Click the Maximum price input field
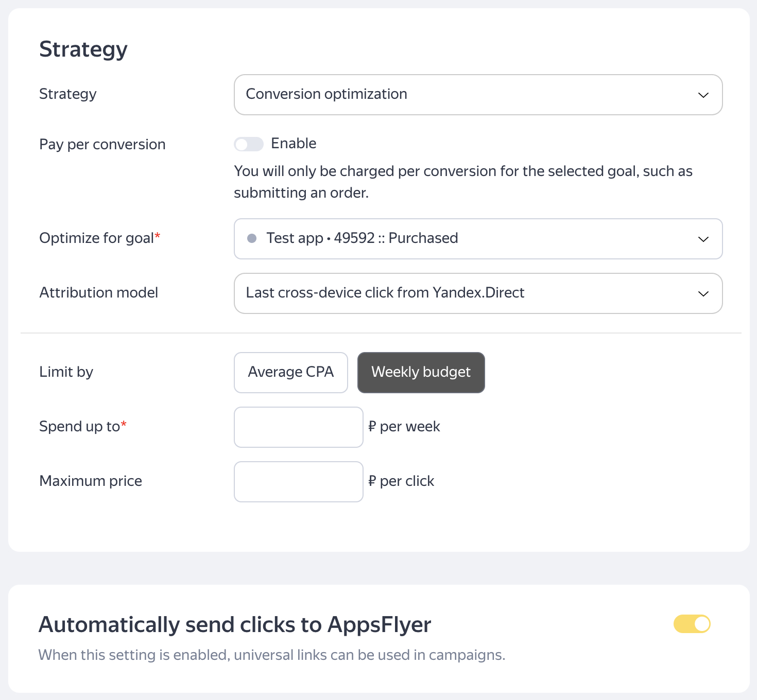The image size is (757, 700). (299, 482)
